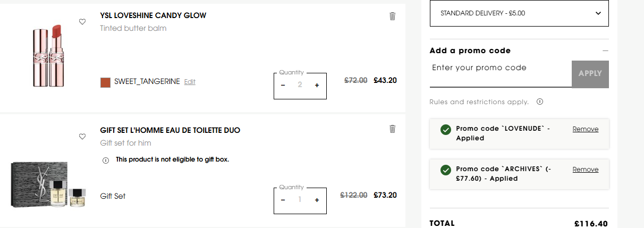The width and height of the screenshot is (644, 228).
Task: Add Loveshine Candy Glow to wishlist
Action: [x=82, y=22]
